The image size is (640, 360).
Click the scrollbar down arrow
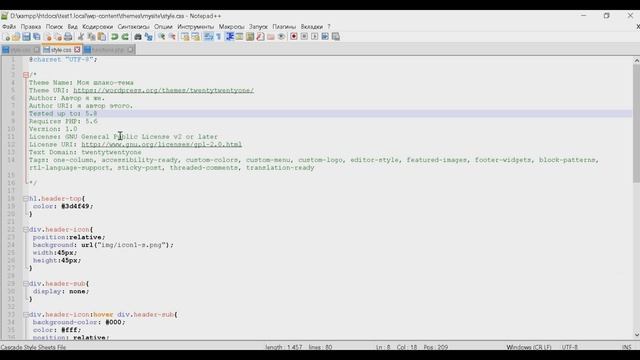coord(636,335)
